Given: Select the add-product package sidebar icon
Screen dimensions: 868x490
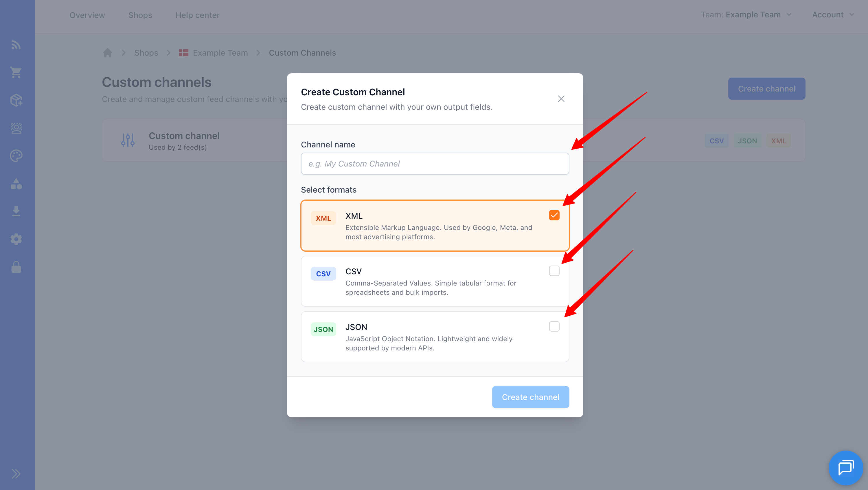Looking at the screenshot, I should (x=16, y=100).
